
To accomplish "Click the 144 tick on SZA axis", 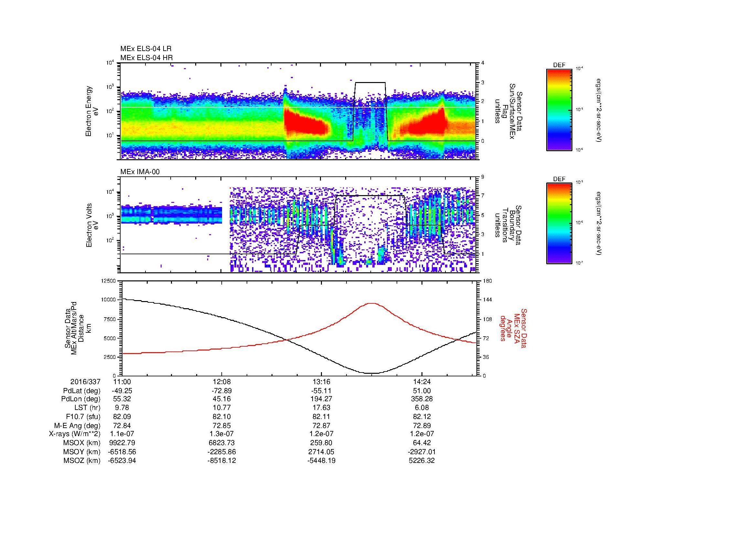I will pyautogui.click(x=487, y=300).
